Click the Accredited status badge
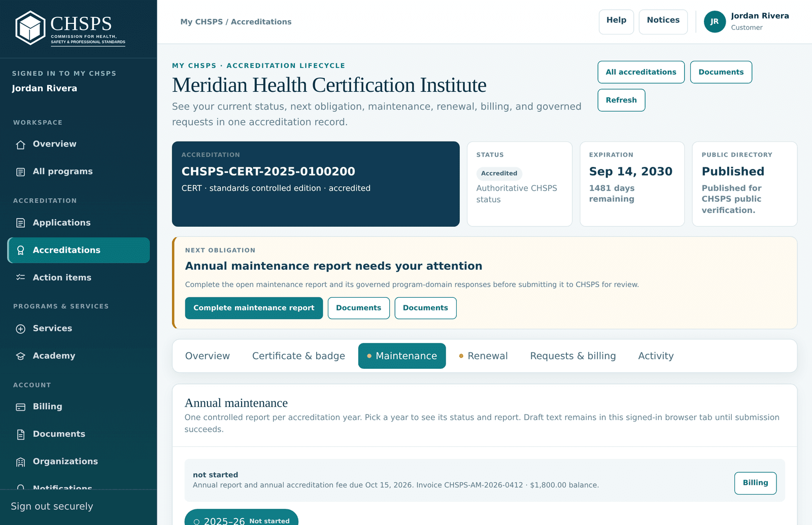This screenshot has width=812, height=525. click(499, 173)
